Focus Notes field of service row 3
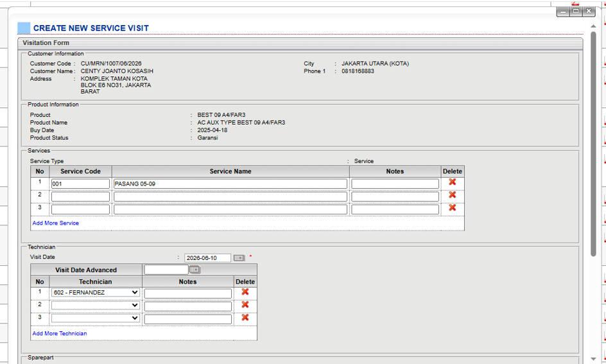Screen dimensions: 606x364 coord(395,209)
